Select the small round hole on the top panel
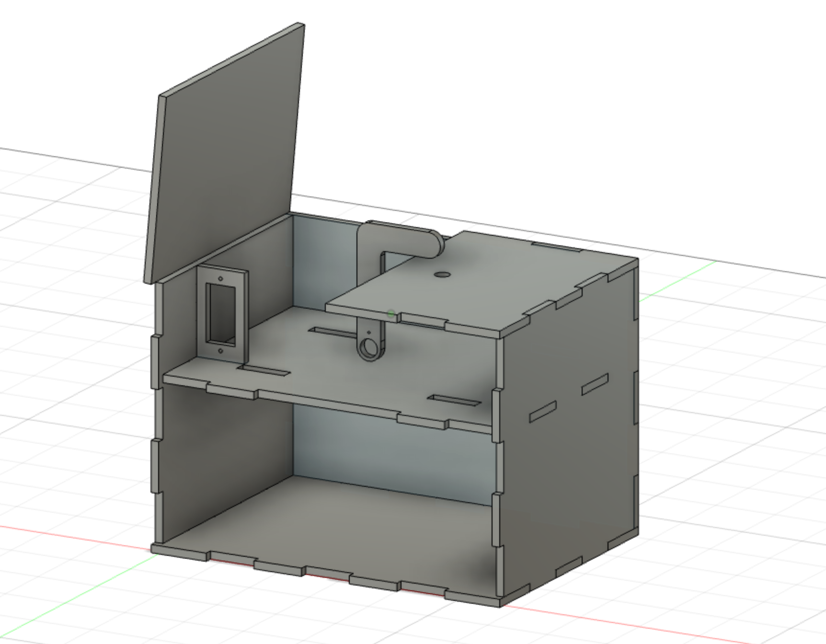Viewport: 826px width, 644px height. [443, 275]
